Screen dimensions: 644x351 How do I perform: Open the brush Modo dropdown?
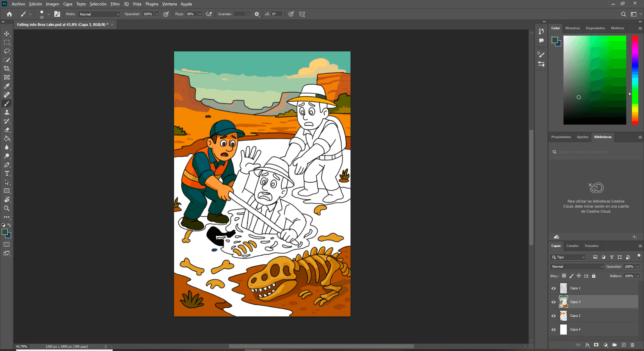(99, 14)
